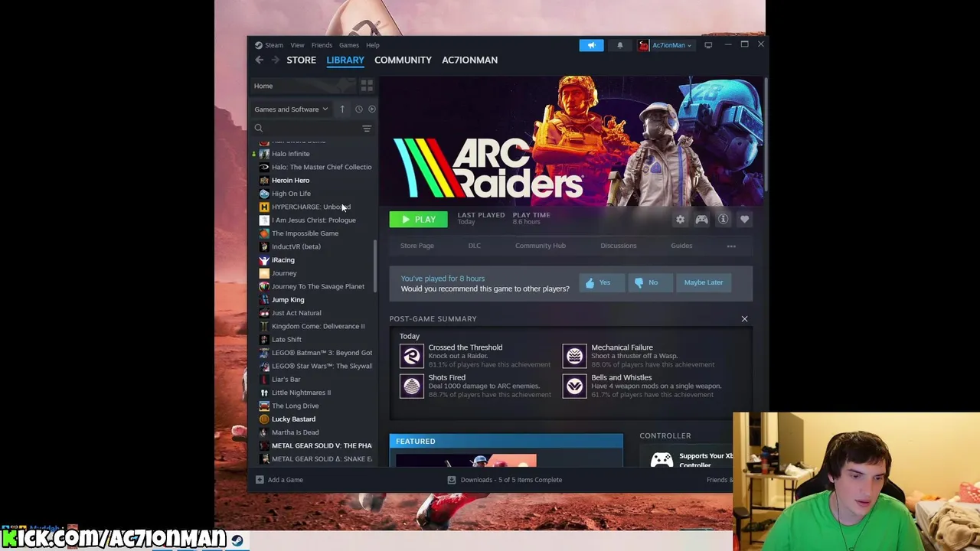
Task: Open the Store Page link
Action: [417, 246]
